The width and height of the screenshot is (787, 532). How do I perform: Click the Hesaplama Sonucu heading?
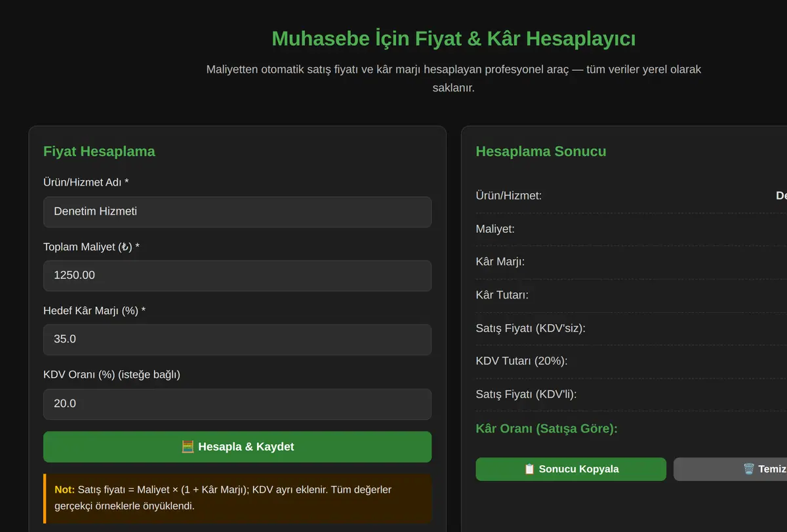pyautogui.click(x=541, y=152)
